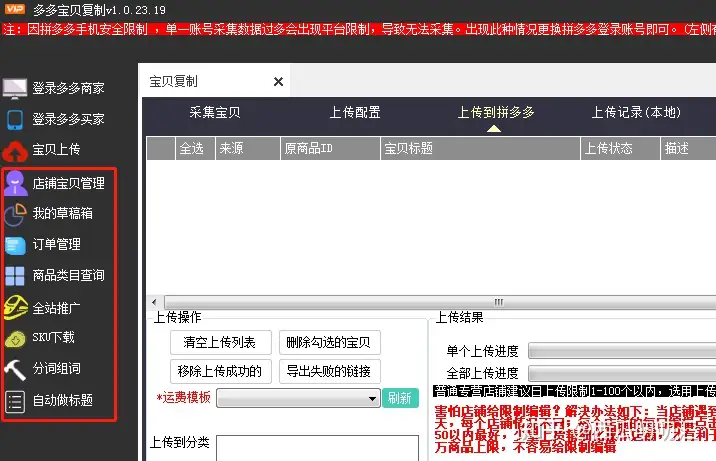Click the horizontal scrollbar thumb under the table
This screenshot has height=461, width=716.
tap(440, 302)
